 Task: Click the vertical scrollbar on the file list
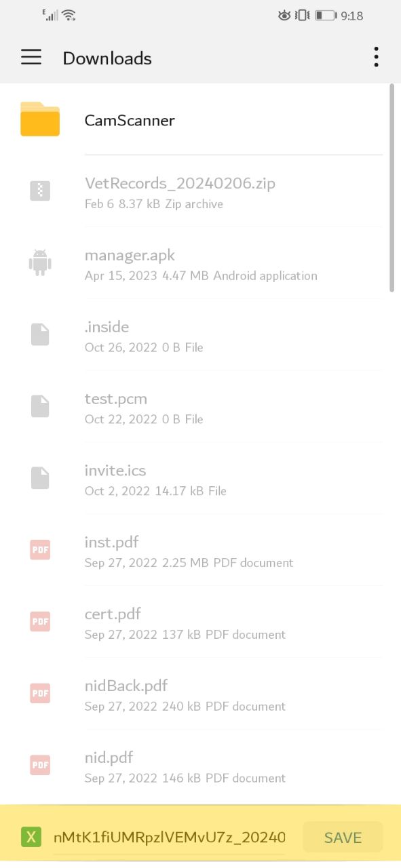point(392,188)
